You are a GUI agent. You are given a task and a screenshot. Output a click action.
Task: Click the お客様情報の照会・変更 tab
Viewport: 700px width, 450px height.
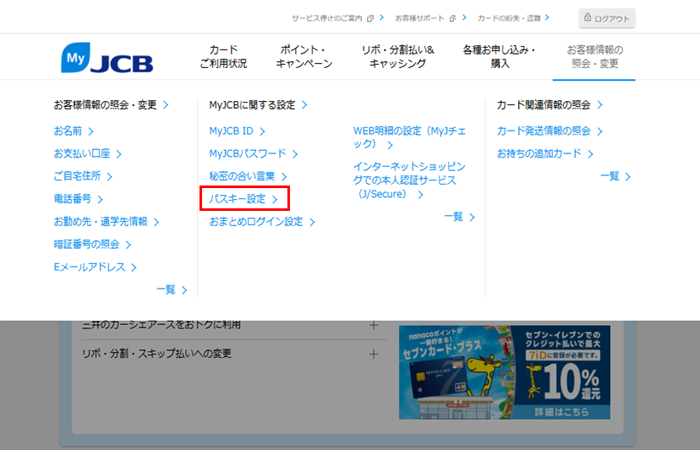click(594, 56)
